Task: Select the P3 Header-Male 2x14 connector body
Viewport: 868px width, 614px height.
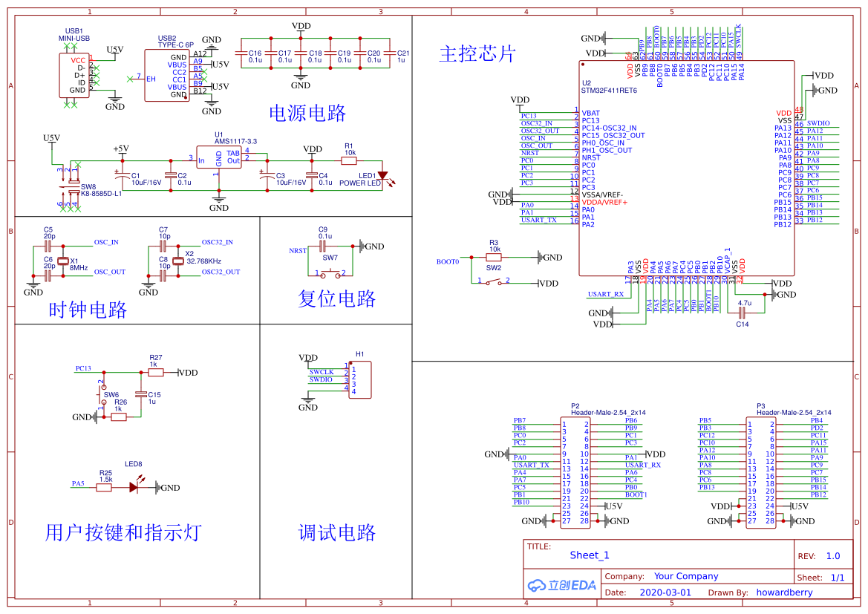Action: 760,473
